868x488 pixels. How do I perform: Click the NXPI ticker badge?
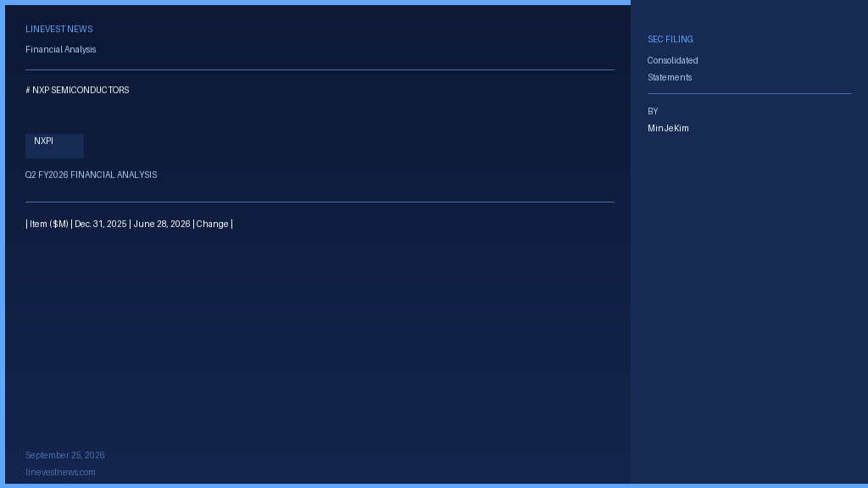(55, 146)
